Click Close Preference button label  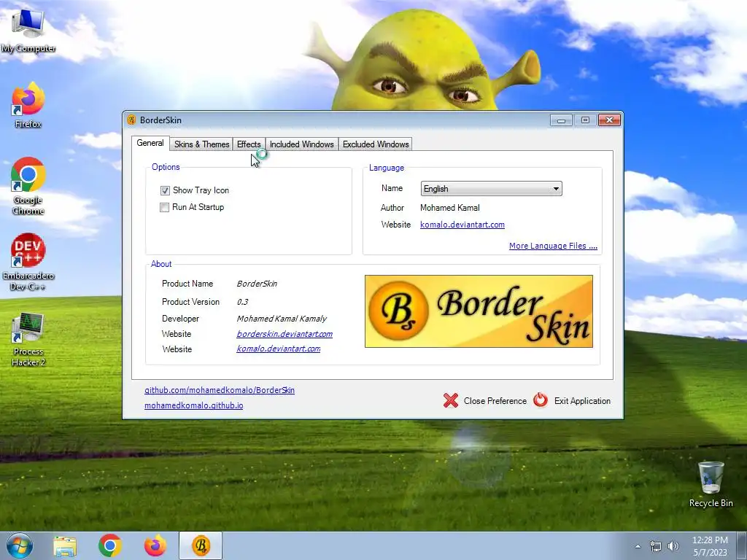[x=495, y=401]
